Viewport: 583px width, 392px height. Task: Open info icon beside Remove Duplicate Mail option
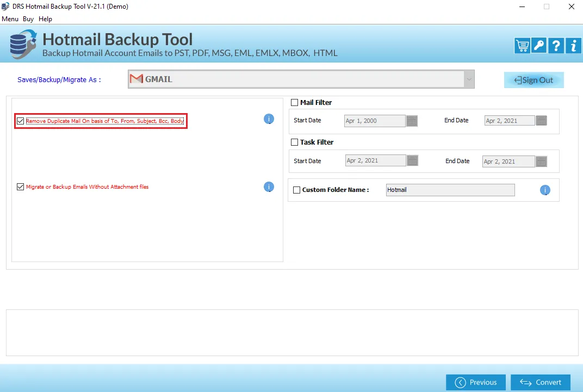(269, 119)
